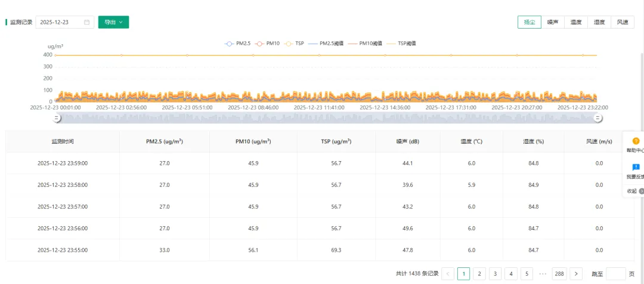Screen dimensions: 644x284
Task: Toggle PM2.5 series in chart legend
Action: coord(237,43)
